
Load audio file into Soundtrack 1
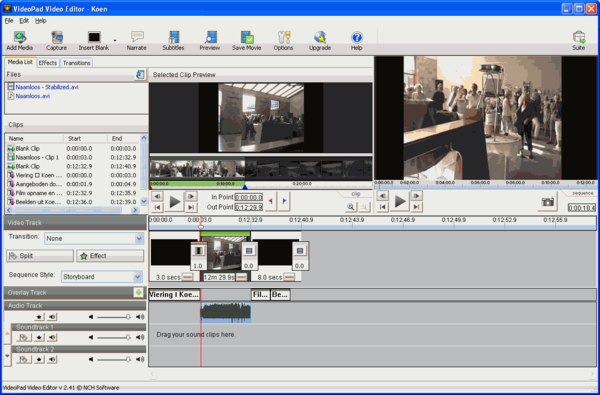click(x=24, y=338)
